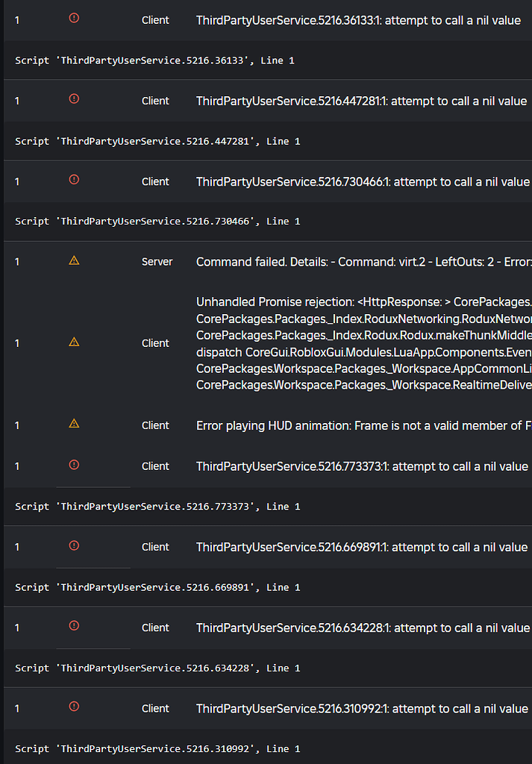This screenshot has width=532, height=764.
Task: Select the Error playing HUD animation message
Action: click(x=364, y=425)
